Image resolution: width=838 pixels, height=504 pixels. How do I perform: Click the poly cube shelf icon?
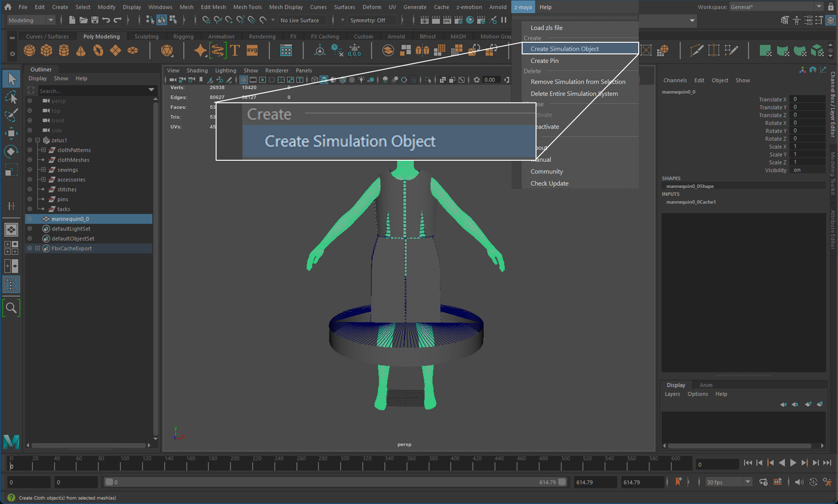[x=46, y=50]
